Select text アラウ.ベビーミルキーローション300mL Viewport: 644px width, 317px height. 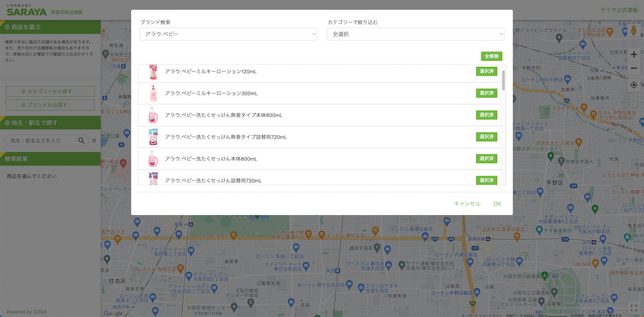pyautogui.click(x=211, y=93)
